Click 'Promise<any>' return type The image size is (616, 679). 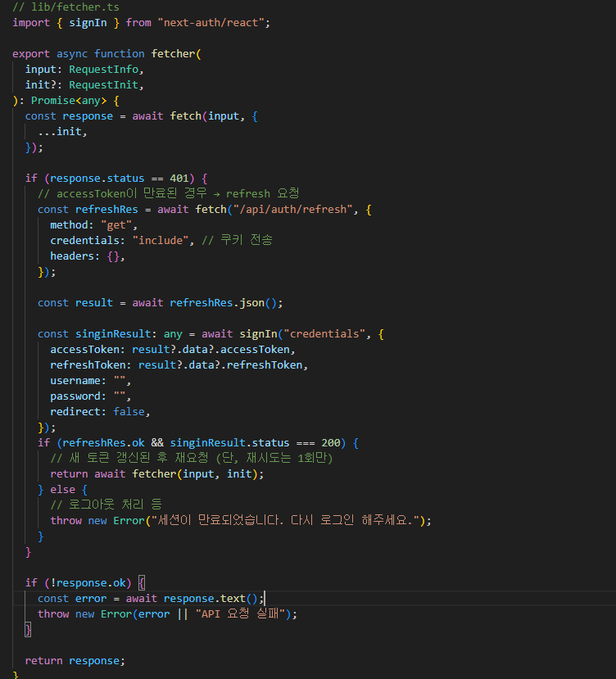click(69, 101)
